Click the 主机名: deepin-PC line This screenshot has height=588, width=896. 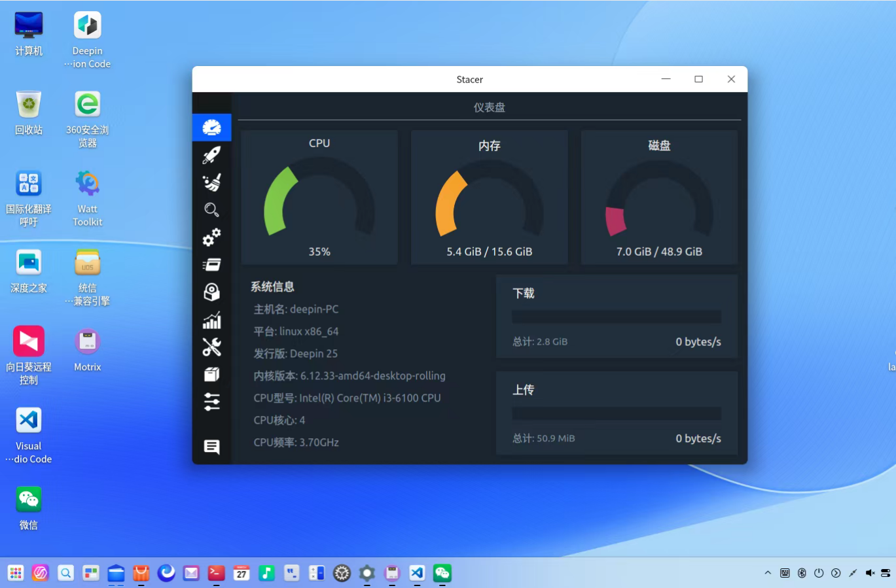point(296,309)
